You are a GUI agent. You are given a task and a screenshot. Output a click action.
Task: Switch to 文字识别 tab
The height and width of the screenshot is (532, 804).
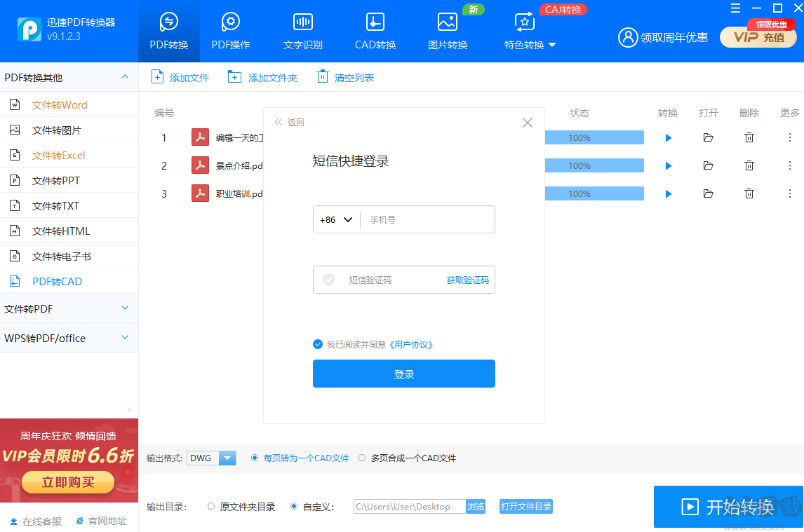click(x=302, y=32)
